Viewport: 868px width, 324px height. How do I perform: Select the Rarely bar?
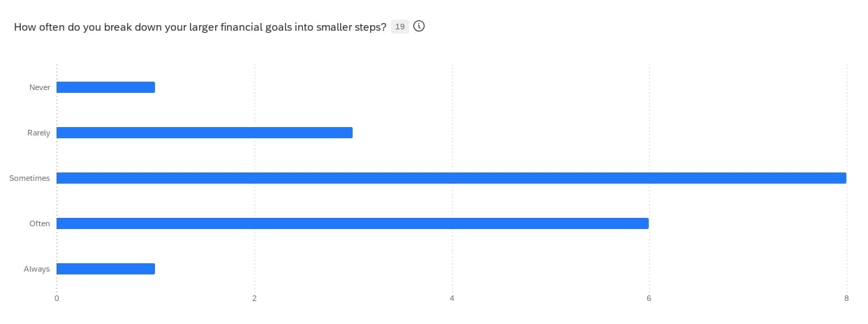204,133
